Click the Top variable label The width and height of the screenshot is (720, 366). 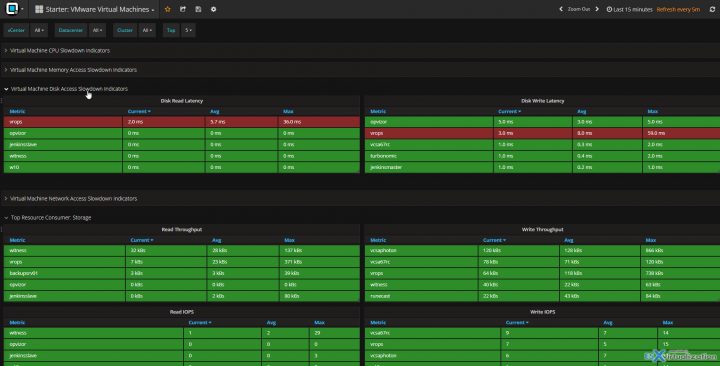pos(171,30)
